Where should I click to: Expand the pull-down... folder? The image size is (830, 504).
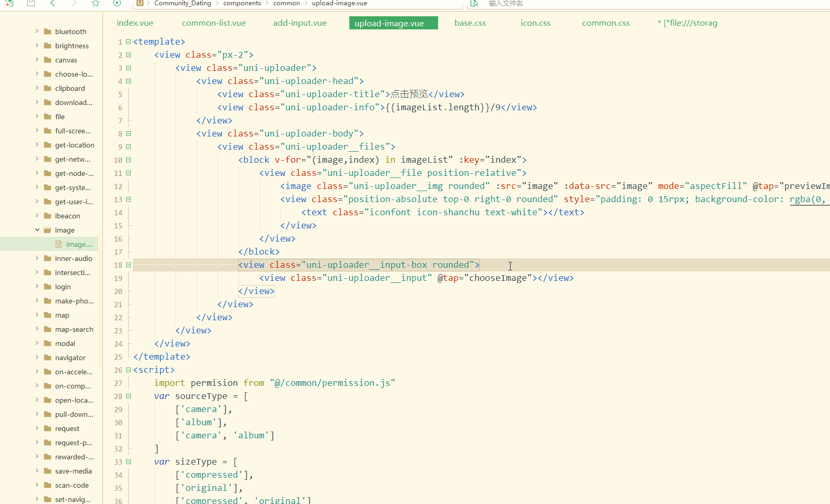(37, 414)
